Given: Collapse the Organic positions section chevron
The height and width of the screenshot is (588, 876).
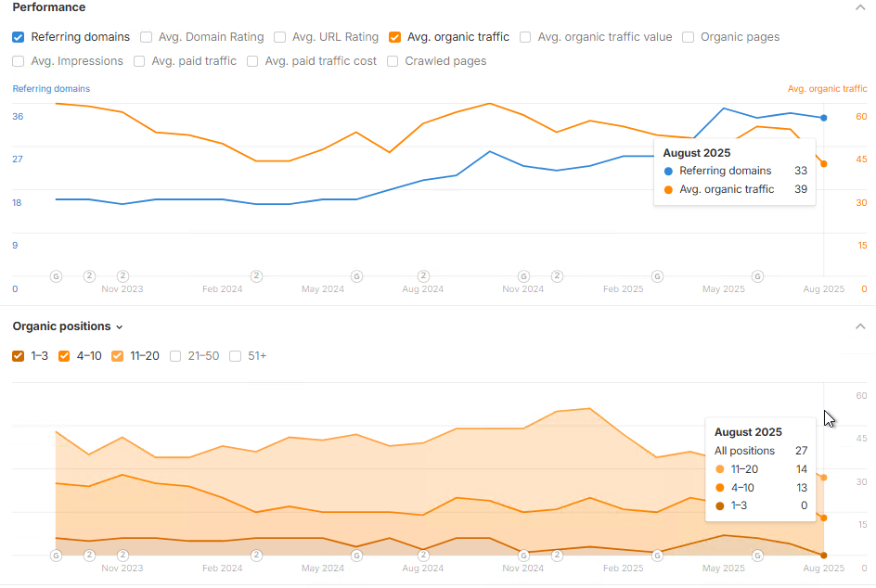Looking at the screenshot, I should tap(860, 326).
